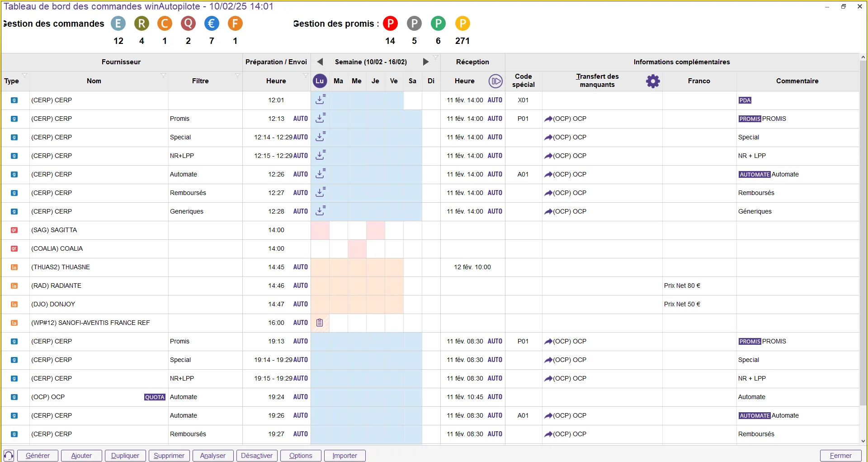Click the orange C order status circle

pyautogui.click(x=165, y=24)
